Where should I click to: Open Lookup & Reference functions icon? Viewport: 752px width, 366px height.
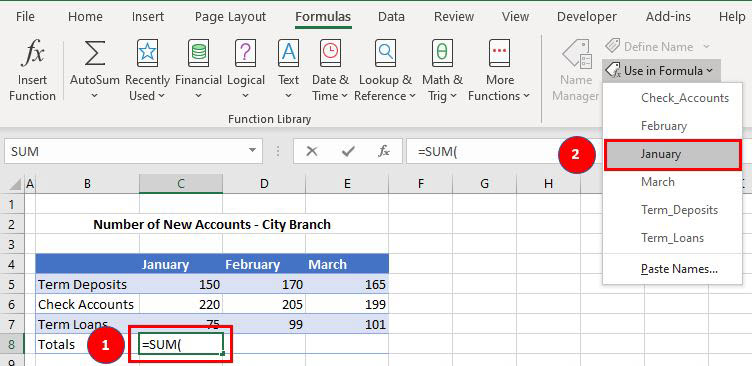385,53
